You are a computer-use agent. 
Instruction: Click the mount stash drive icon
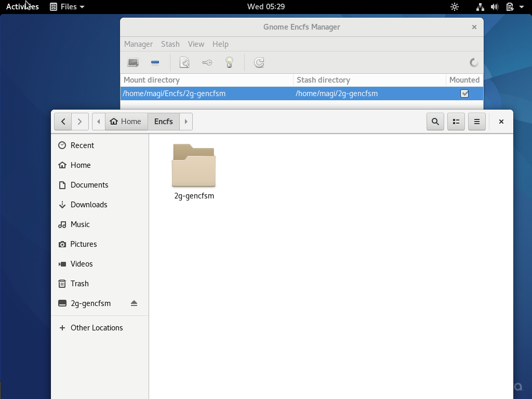point(133,62)
